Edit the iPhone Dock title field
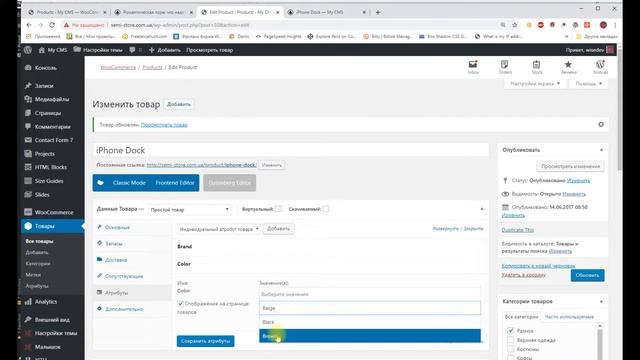 click(291, 150)
